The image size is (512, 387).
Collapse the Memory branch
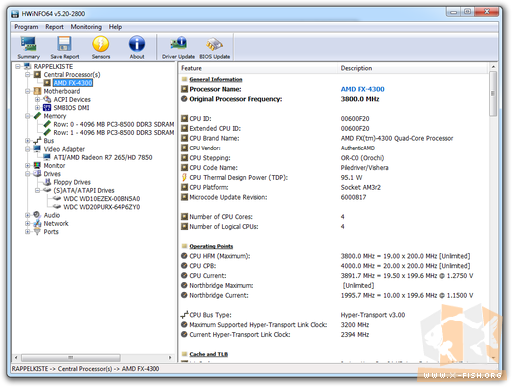click(x=28, y=116)
